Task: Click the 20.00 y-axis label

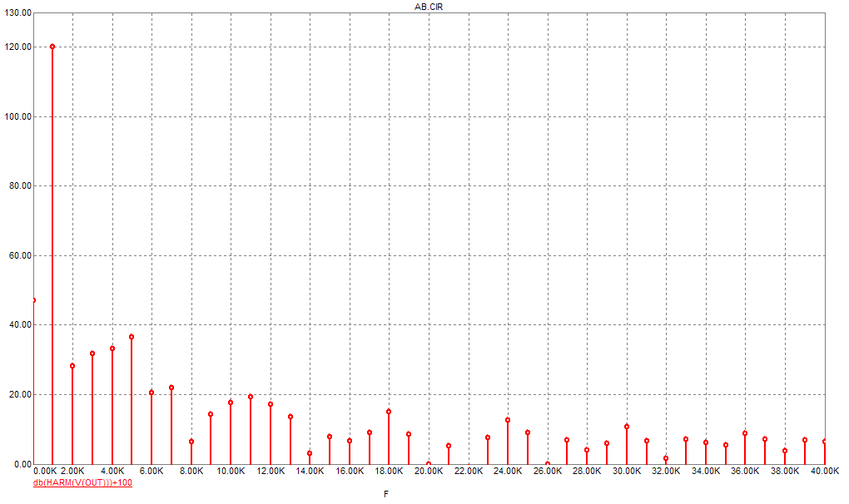Action: tap(21, 395)
